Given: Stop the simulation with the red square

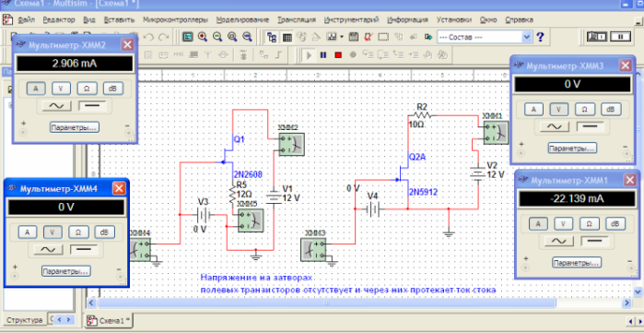Looking at the screenshot, I should pos(338,54).
